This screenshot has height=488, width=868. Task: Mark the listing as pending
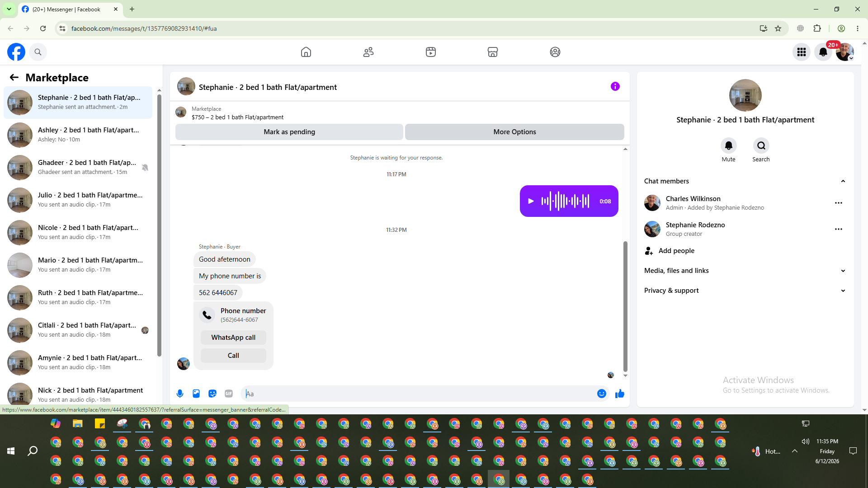pyautogui.click(x=289, y=132)
